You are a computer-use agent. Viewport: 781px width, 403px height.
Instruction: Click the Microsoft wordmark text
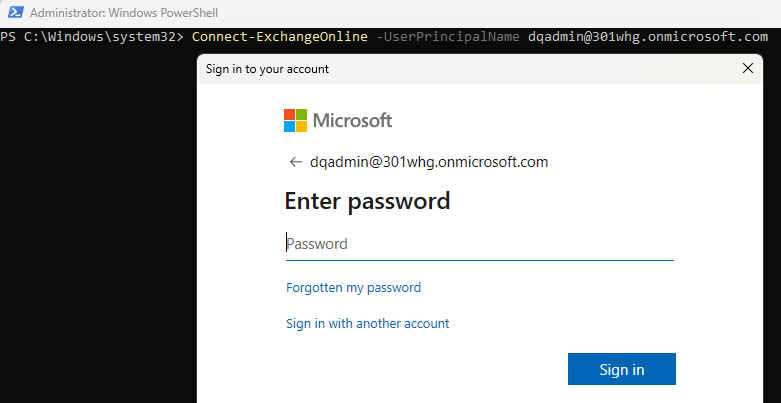tap(352, 121)
